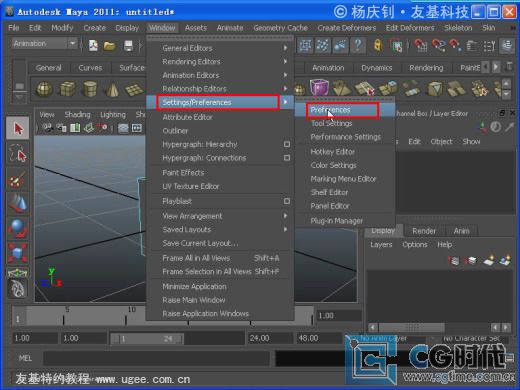Screen dimensions: 520x390
Task: Click the Save Scene disk icon
Action: 128,45
